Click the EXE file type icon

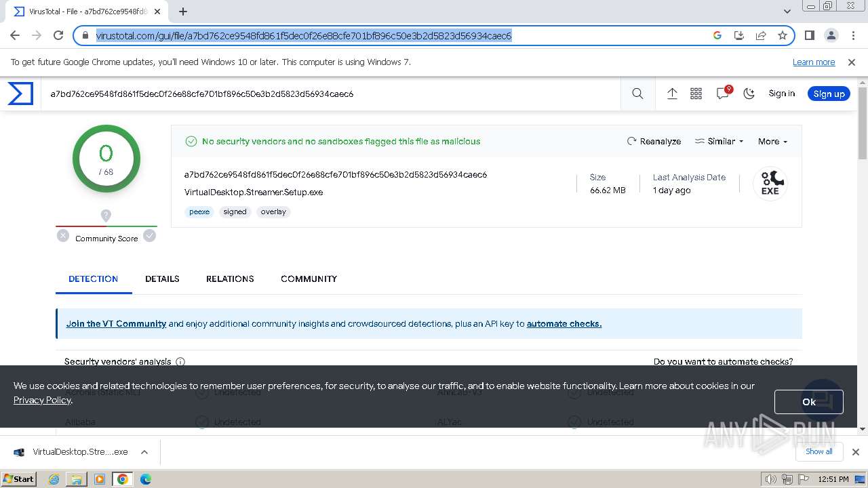tap(770, 183)
